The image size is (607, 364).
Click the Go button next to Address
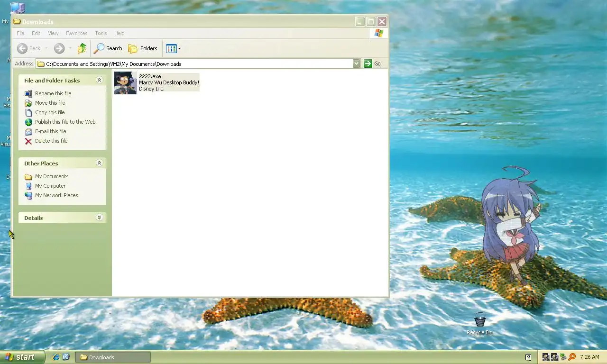[372, 64]
